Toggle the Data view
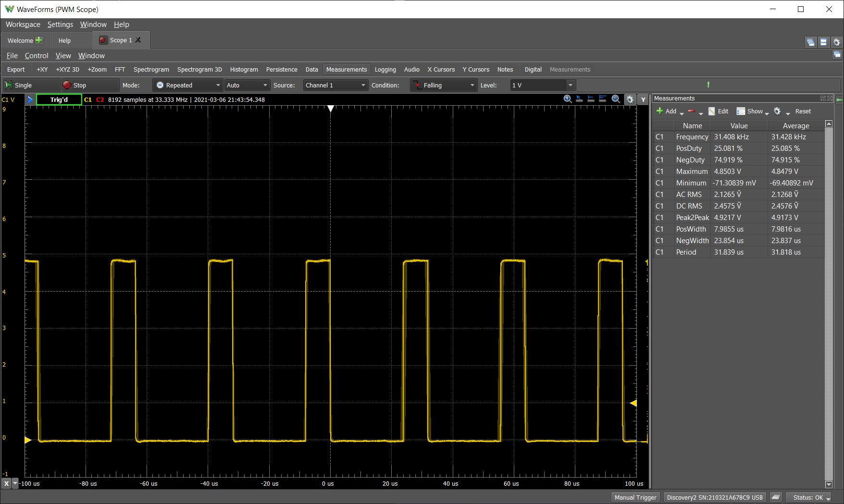 pyautogui.click(x=312, y=70)
